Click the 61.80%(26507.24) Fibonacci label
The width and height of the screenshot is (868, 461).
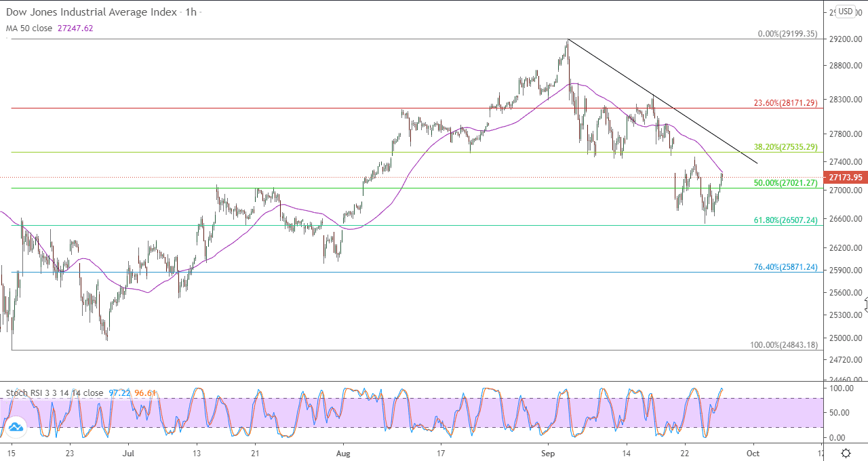point(786,220)
